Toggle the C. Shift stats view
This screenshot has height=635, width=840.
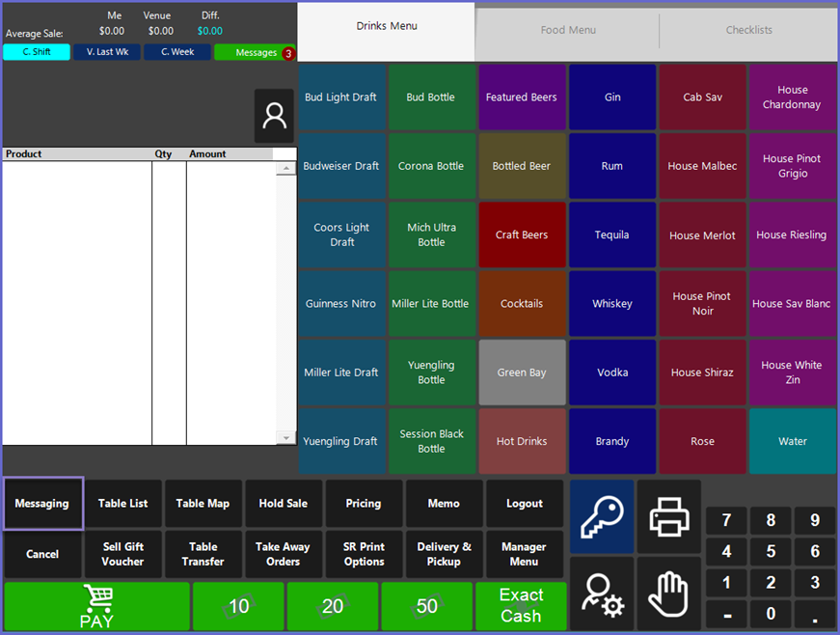pos(37,52)
